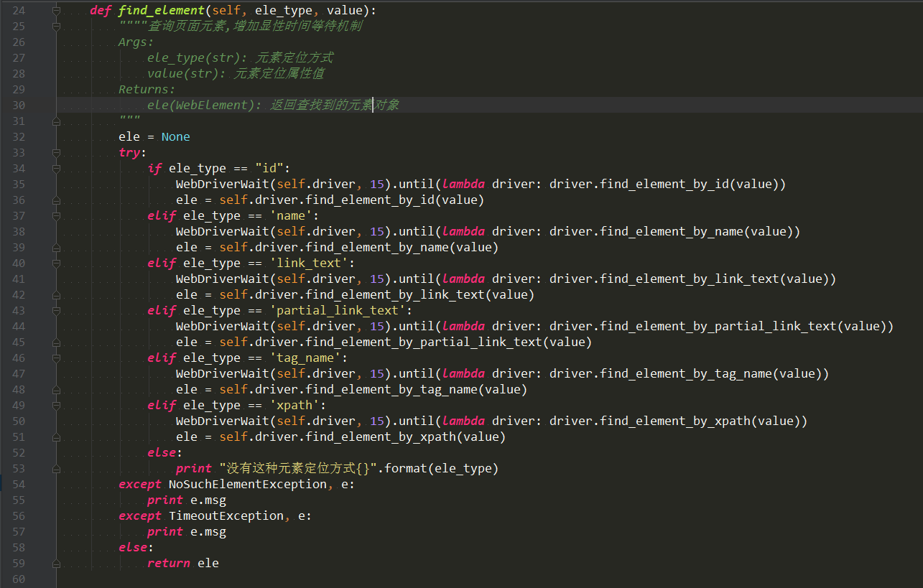Click line number 24 in gutter
The height and width of the screenshot is (588, 923).
click(x=19, y=11)
